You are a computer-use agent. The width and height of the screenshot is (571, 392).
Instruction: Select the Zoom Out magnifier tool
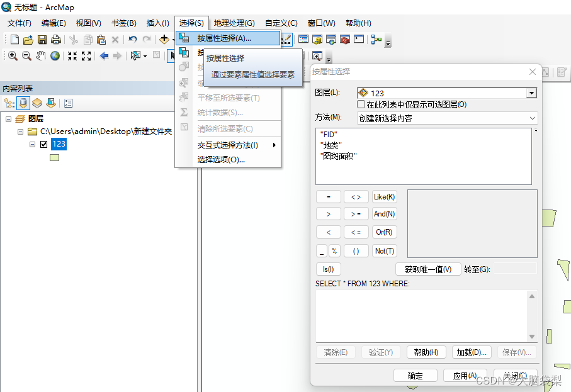pyautogui.click(x=26, y=56)
